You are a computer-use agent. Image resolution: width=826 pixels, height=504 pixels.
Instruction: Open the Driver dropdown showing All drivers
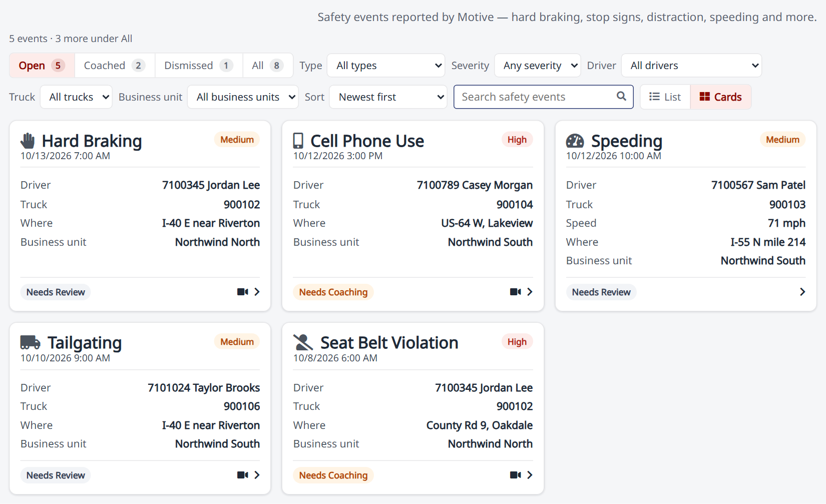pyautogui.click(x=691, y=66)
